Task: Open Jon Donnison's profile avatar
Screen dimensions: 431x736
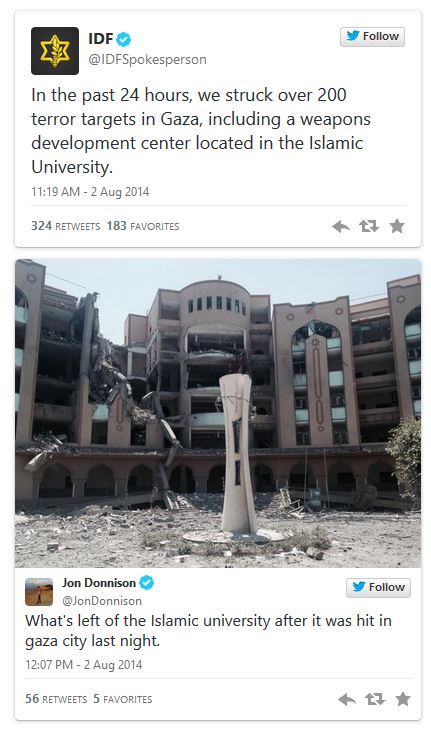Action: click(39, 592)
